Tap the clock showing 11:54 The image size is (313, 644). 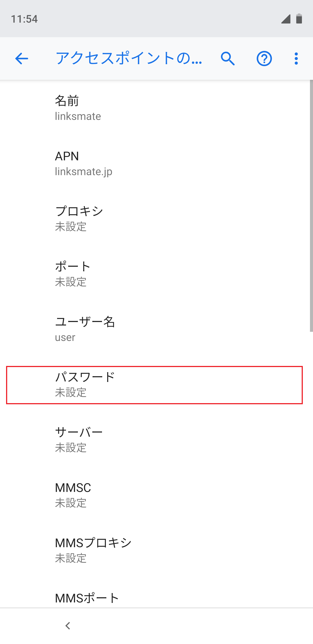25,19
